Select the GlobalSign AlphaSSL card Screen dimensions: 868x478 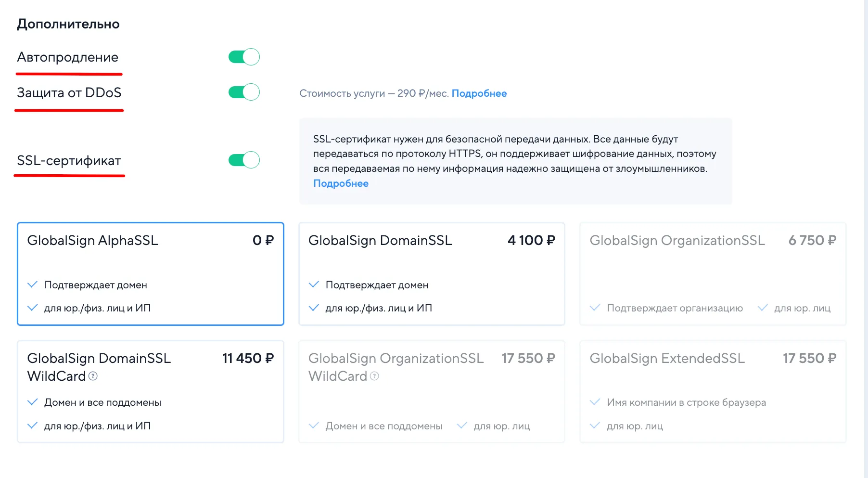pos(151,274)
